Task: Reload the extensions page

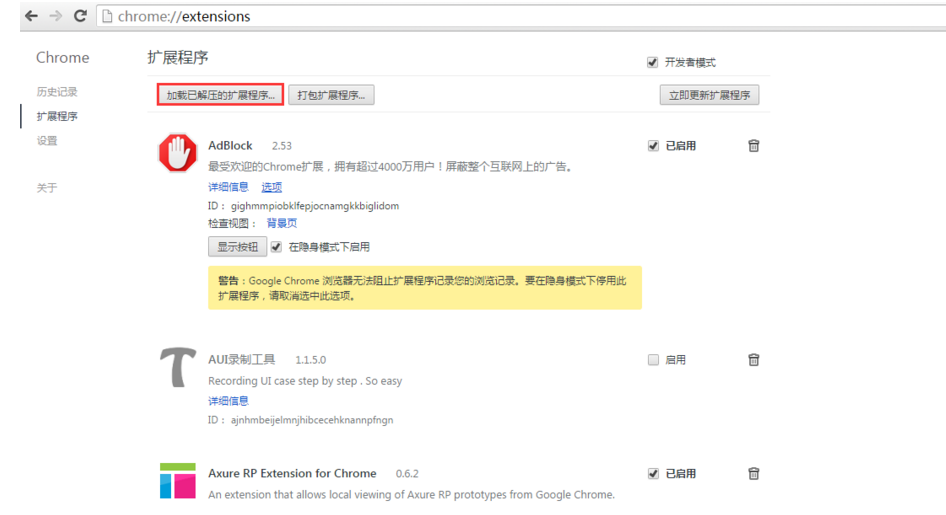Action: click(x=80, y=16)
